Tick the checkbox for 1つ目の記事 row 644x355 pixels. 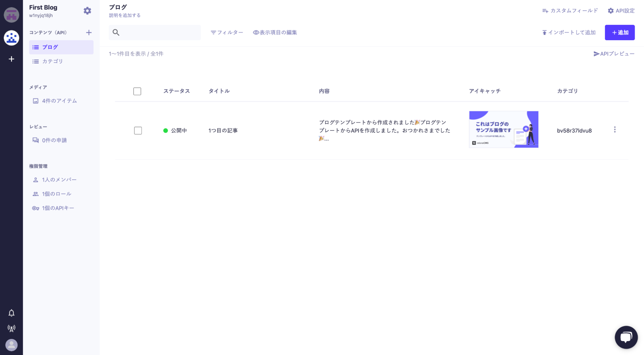138,131
